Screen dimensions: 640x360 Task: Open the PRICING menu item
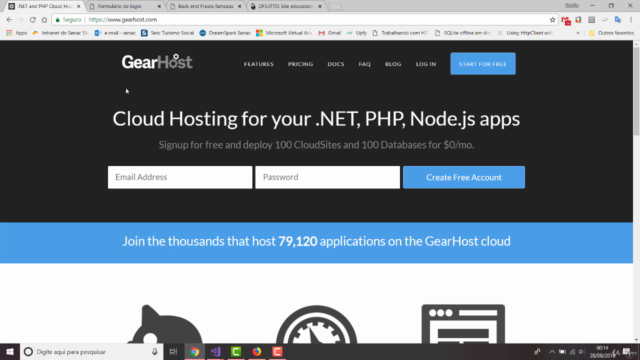click(x=300, y=64)
